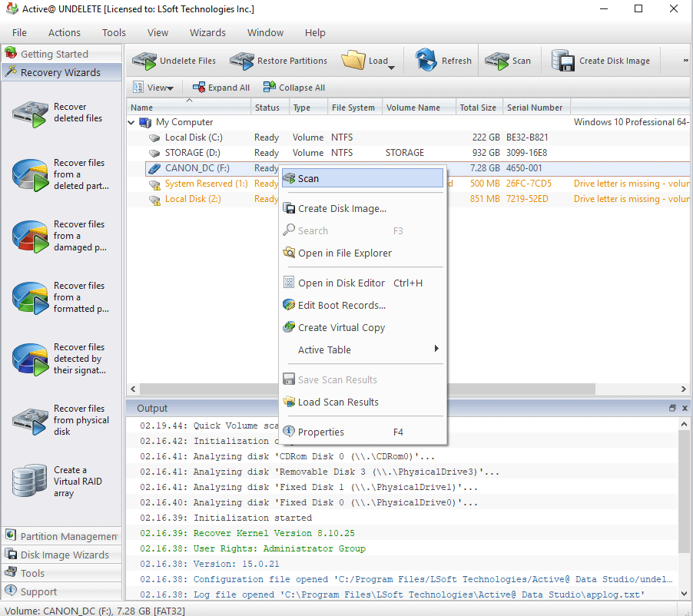Choose Open in Disk Editor
This screenshot has width=693, height=616.
coord(363,283)
